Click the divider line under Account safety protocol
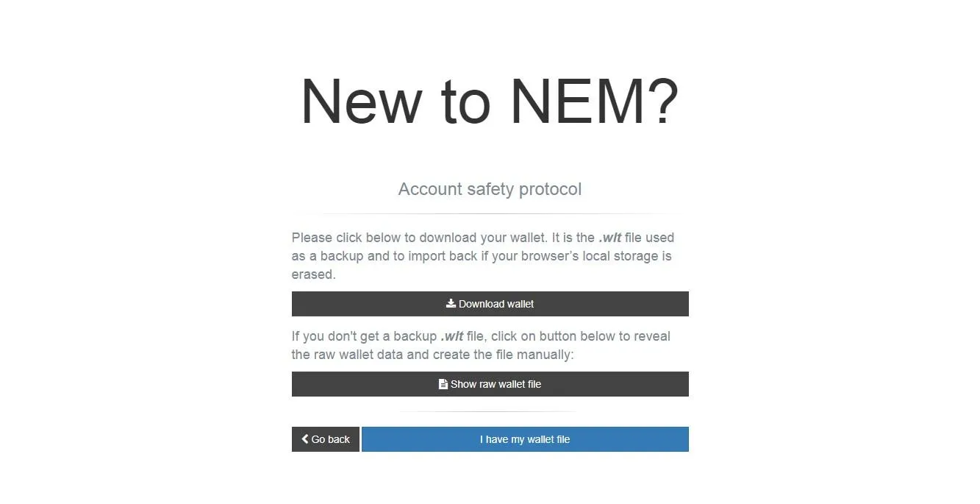Image resolution: width=980 pixels, height=504 pixels. [490, 214]
